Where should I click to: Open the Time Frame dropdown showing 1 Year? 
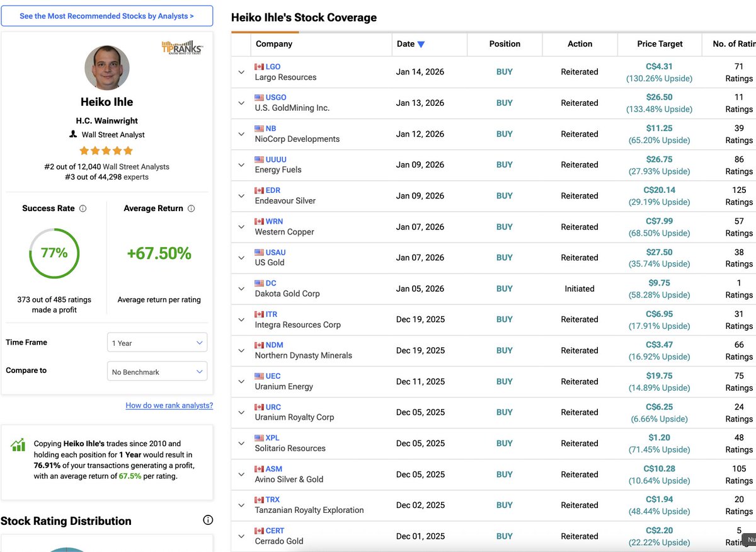pos(157,343)
